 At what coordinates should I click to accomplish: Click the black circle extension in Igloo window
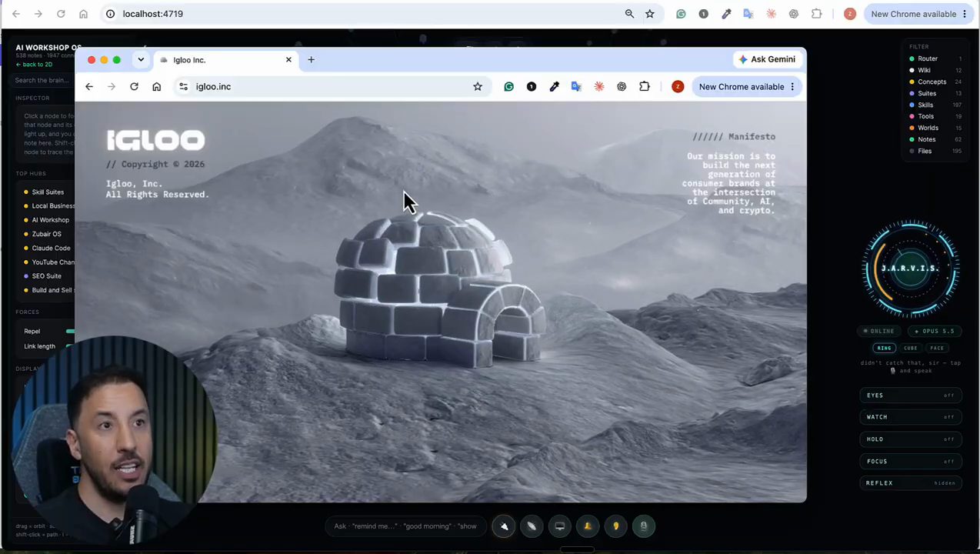pyautogui.click(x=532, y=87)
